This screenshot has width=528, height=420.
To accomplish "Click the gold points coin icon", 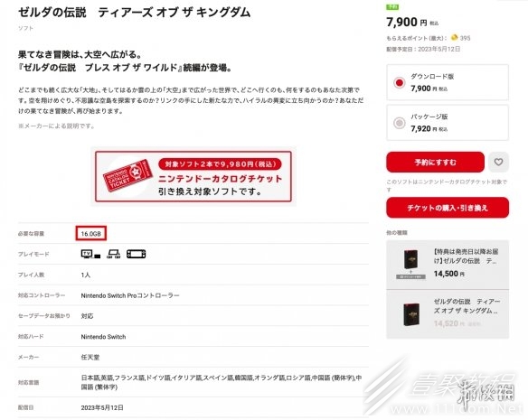I will (454, 37).
